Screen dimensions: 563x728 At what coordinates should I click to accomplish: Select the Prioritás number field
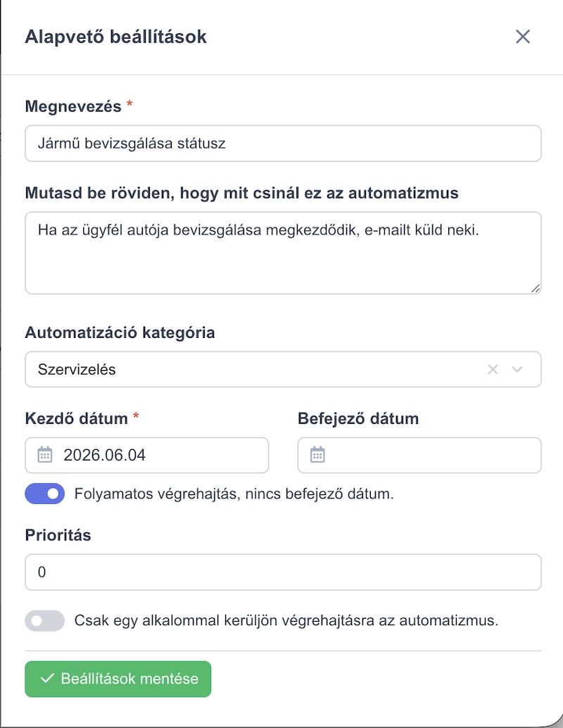coord(283,572)
